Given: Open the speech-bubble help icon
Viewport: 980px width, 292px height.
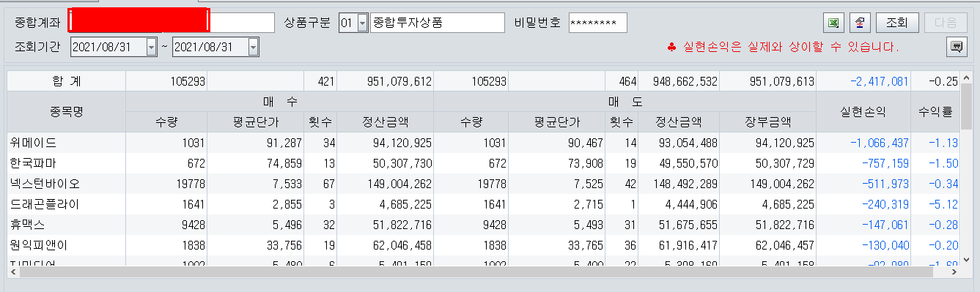Looking at the screenshot, I should click(x=956, y=47).
